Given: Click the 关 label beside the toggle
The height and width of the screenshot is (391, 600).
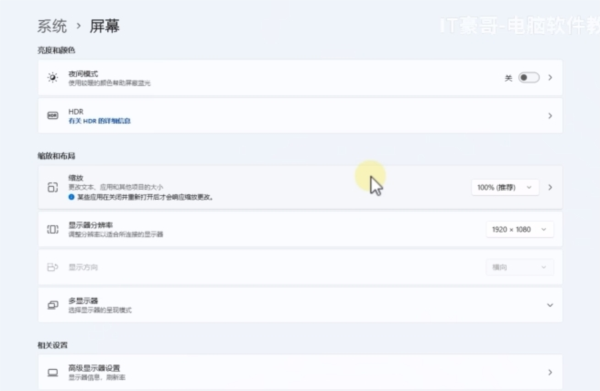Looking at the screenshot, I should (508, 78).
